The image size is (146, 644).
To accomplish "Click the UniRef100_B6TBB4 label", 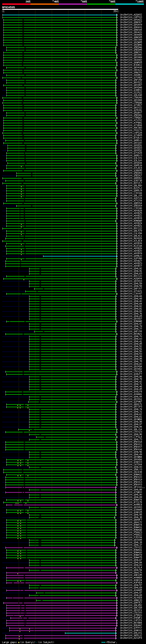I will click(x=131, y=623).
